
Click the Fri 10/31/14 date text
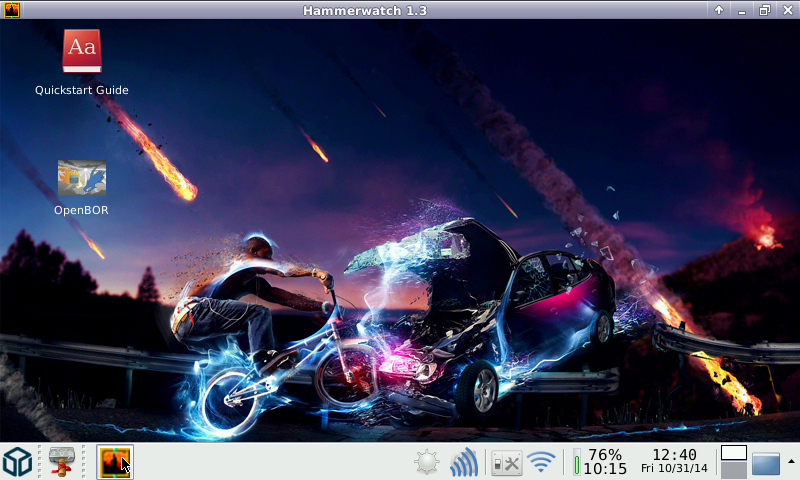click(674, 469)
